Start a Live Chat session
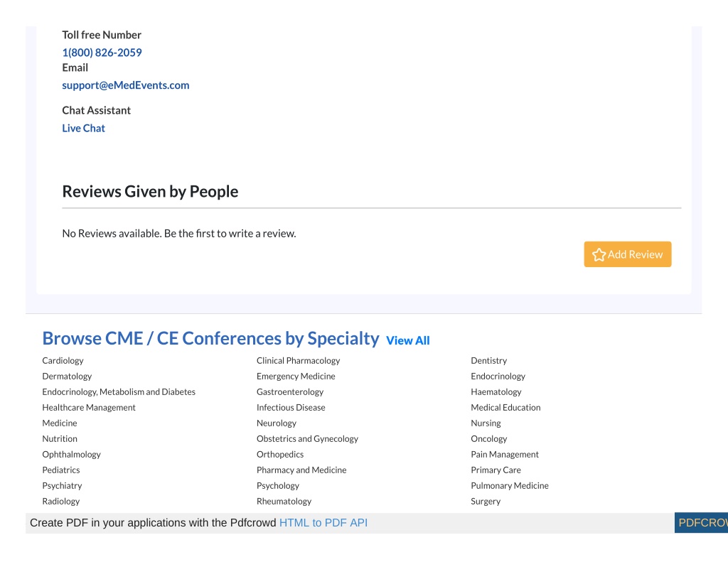Screen dimensions: 728x562 pyautogui.click(x=84, y=128)
